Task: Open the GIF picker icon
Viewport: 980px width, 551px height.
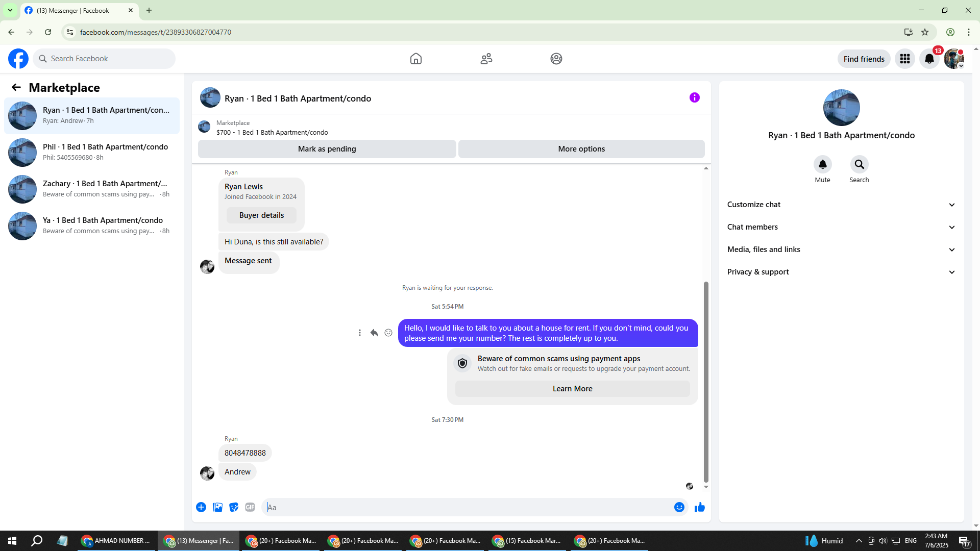Action: click(250, 507)
